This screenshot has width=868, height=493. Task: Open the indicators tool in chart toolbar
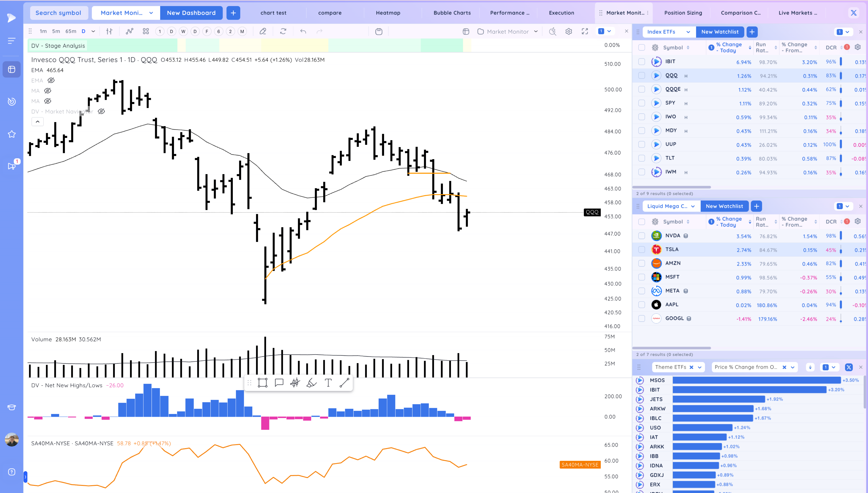pyautogui.click(x=129, y=31)
